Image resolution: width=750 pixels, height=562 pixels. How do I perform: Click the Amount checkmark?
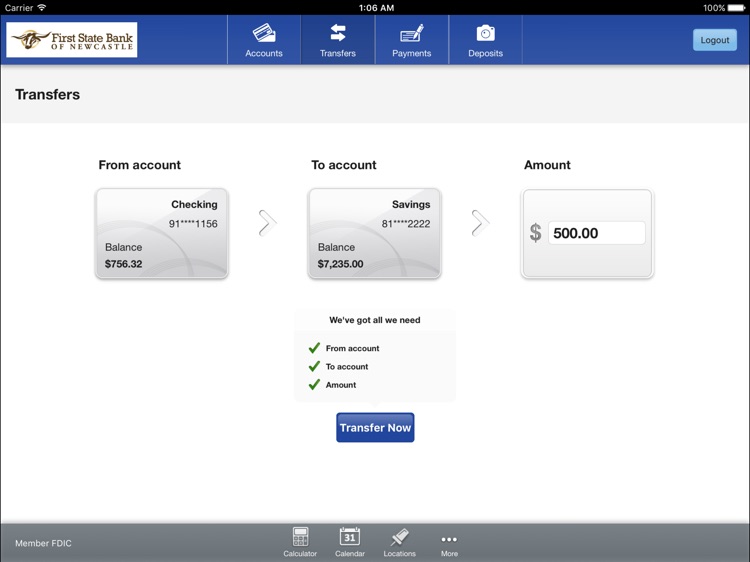(x=314, y=384)
